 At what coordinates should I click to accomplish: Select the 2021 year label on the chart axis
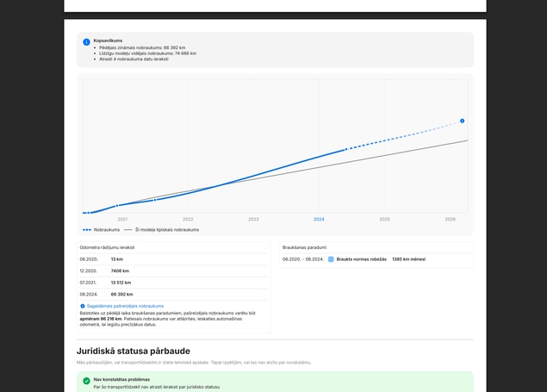pos(122,220)
